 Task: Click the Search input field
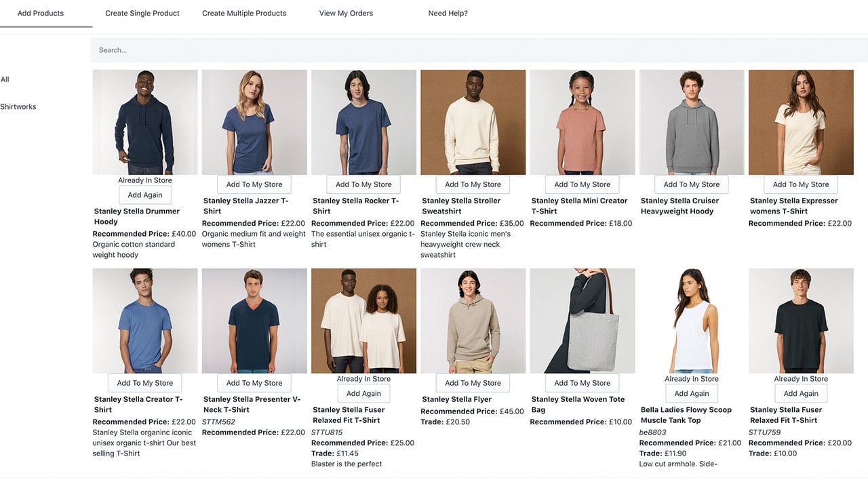click(x=479, y=50)
